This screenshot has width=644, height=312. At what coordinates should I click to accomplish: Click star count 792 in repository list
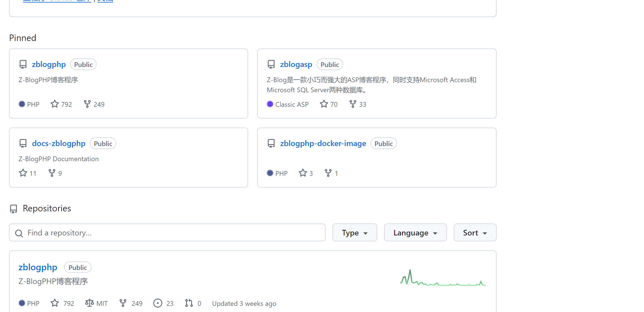[62, 303]
